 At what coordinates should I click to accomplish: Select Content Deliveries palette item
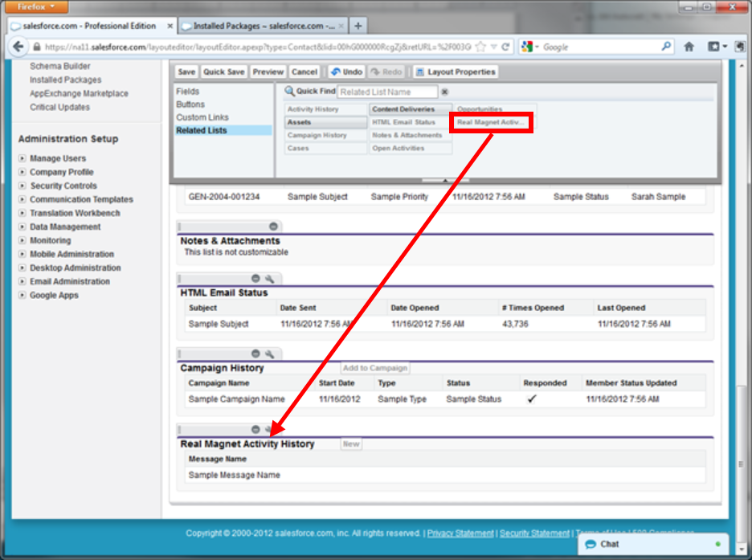pyautogui.click(x=411, y=109)
